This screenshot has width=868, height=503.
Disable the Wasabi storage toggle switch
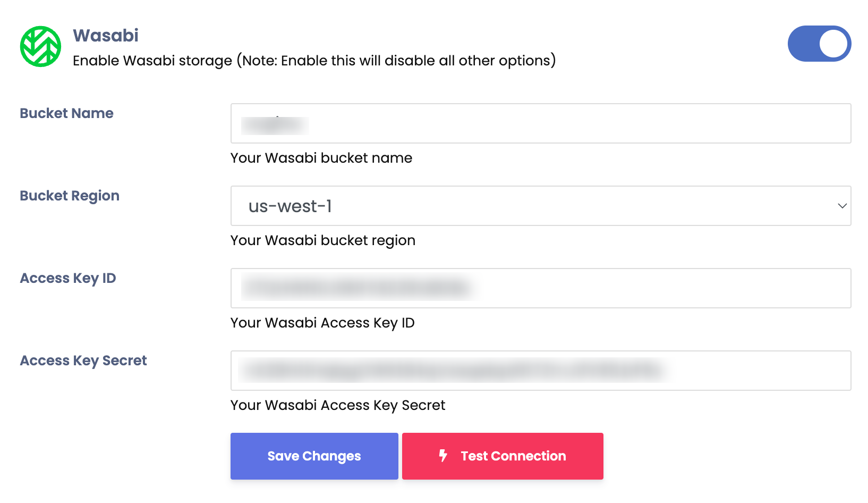coord(819,44)
